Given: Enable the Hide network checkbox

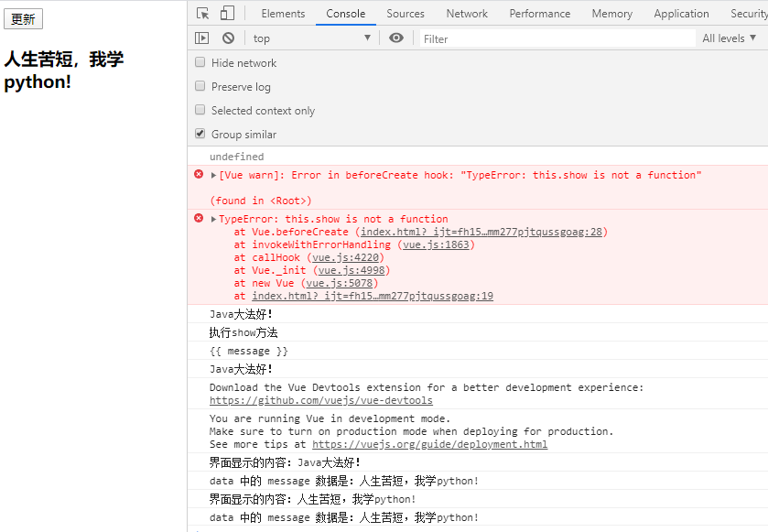Looking at the screenshot, I should click(x=200, y=63).
